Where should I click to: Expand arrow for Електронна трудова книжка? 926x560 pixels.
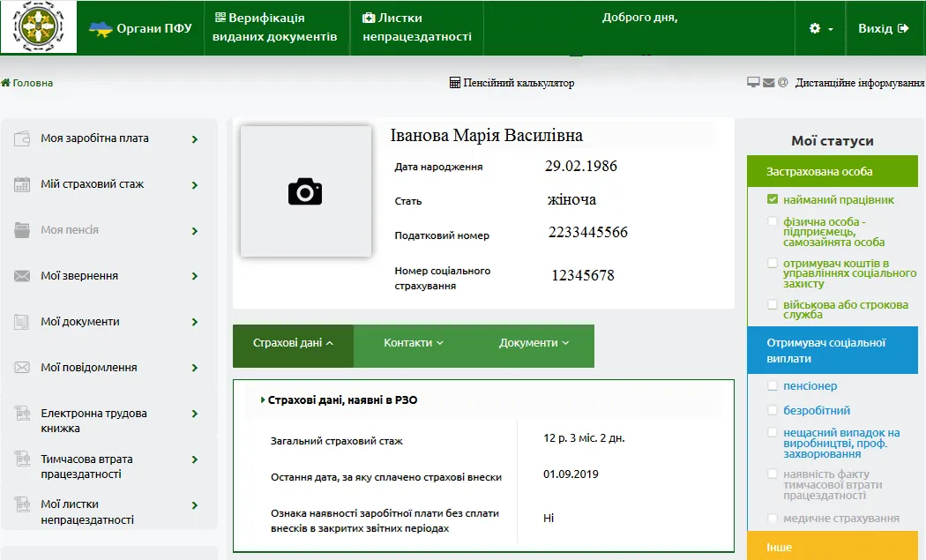(x=195, y=414)
